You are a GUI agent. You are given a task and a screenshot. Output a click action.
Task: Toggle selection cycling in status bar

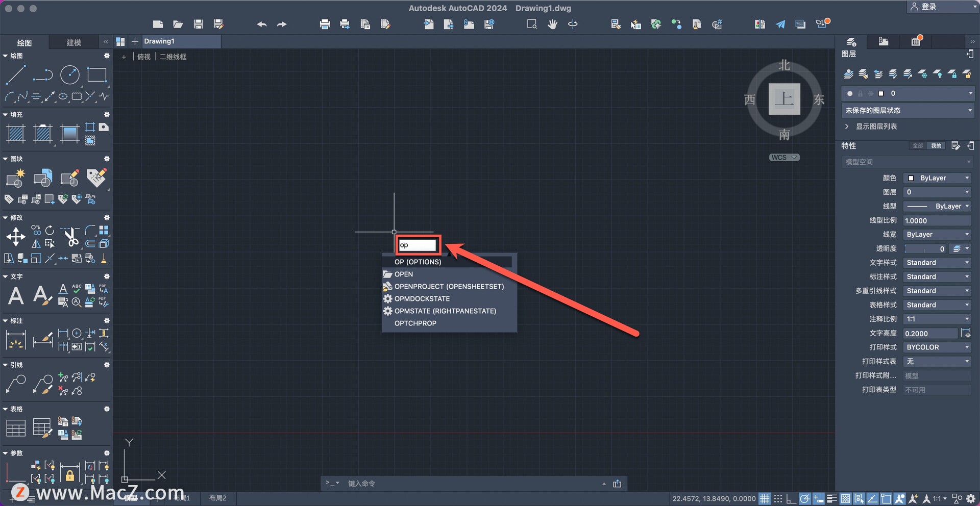[859, 498]
